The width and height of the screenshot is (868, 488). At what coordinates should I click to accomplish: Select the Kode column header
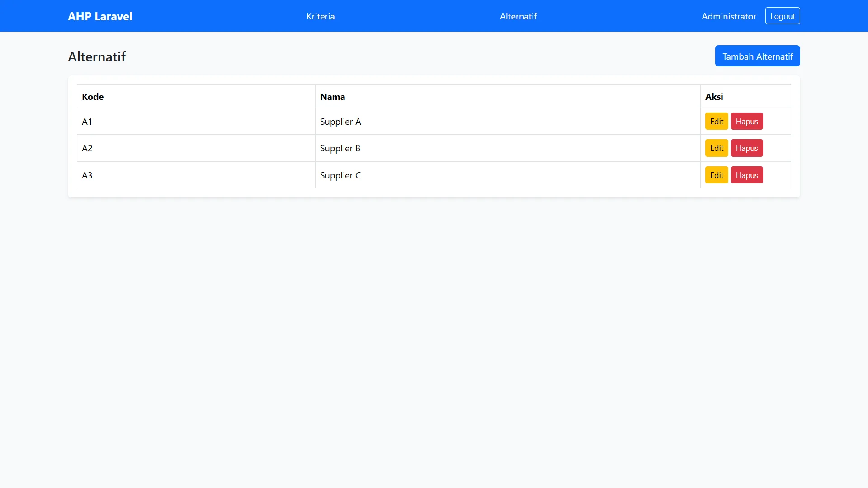click(x=196, y=96)
